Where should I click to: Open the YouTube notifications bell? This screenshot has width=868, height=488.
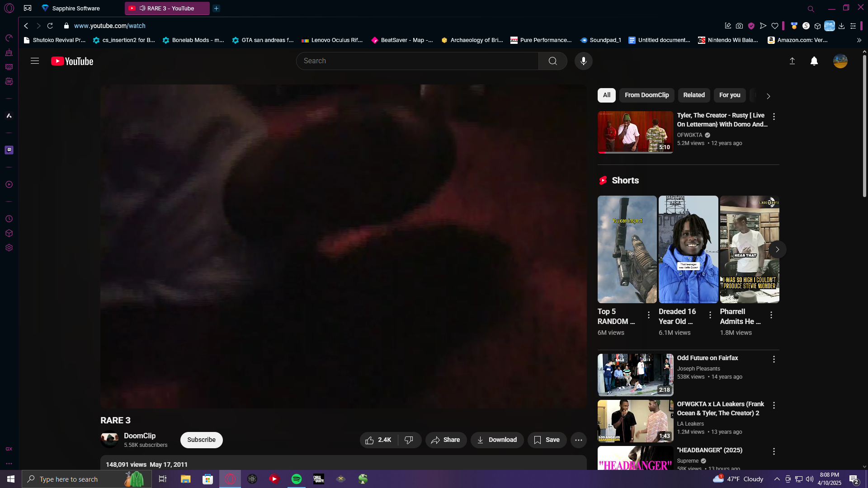[x=814, y=61]
